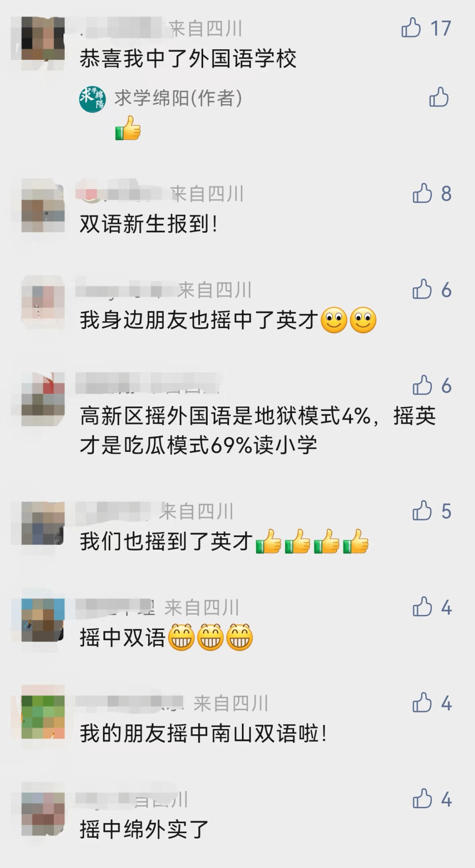Like the '摇中绵外实了' comment
This screenshot has height=868, width=475.
point(422,799)
